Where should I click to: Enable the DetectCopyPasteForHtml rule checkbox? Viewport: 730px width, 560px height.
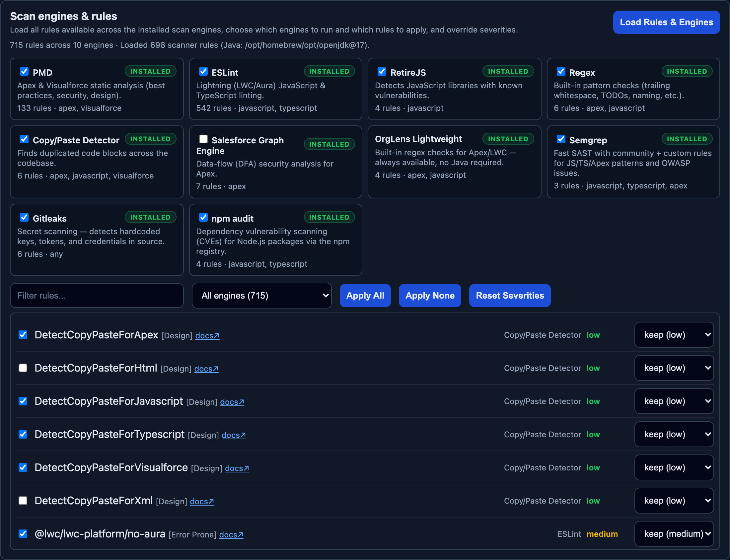click(23, 368)
